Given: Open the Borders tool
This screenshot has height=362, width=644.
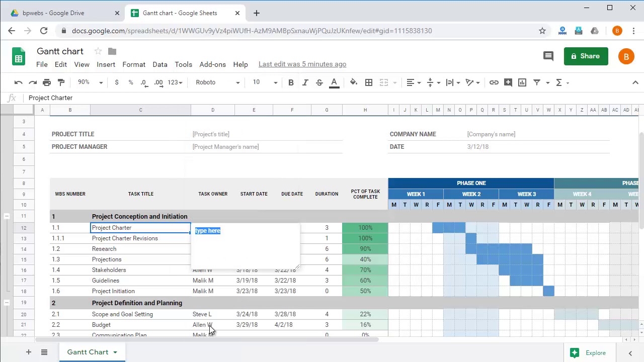Looking at the screenshot, I should (369, 82).
